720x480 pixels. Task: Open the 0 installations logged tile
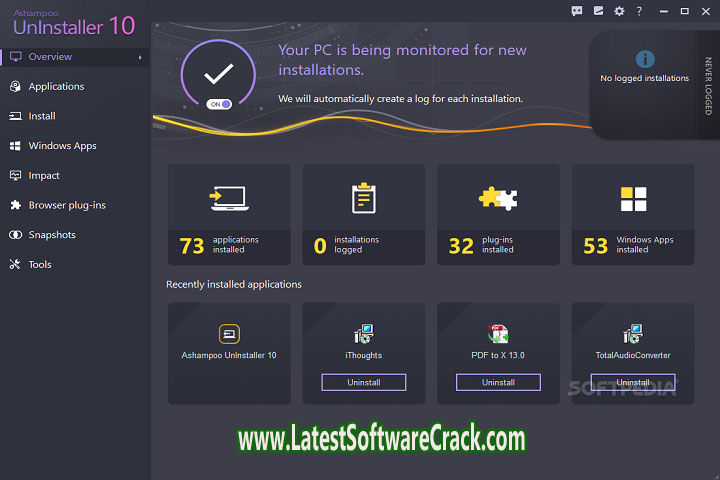(364, 215)
